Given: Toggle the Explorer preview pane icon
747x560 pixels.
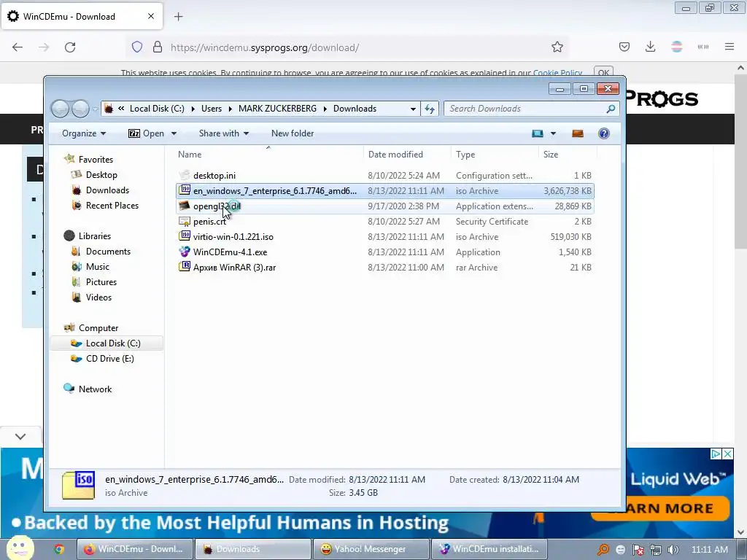Looking at the screenshot, I should (578, 133).
